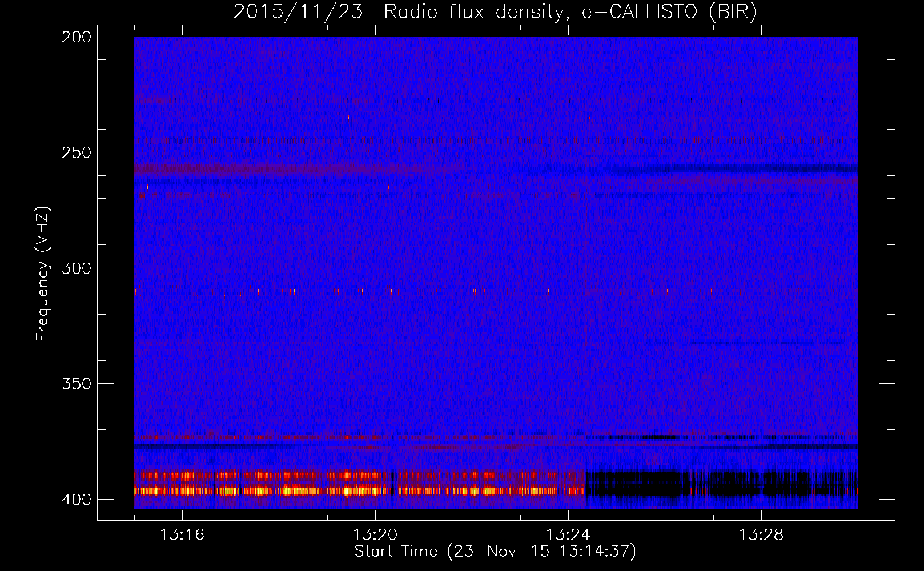Click the bright yellow emission band near 400 MHz

point(360,490)
